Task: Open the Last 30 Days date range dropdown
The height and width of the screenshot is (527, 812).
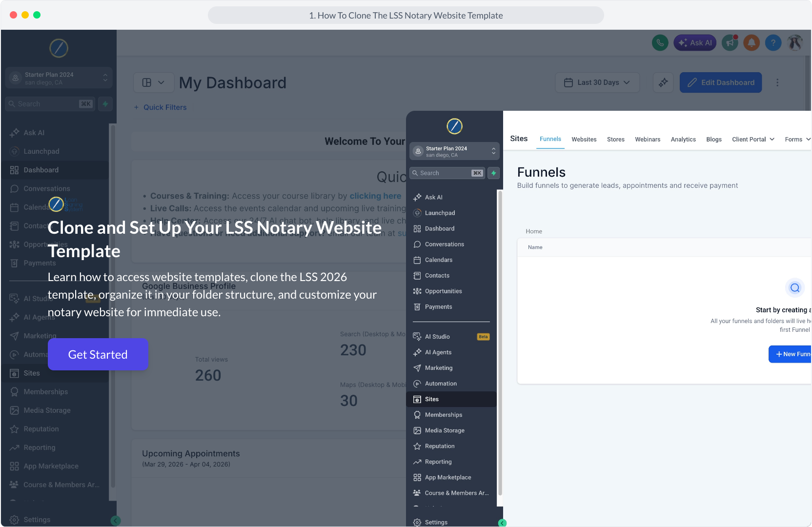Action: point(597,82)
